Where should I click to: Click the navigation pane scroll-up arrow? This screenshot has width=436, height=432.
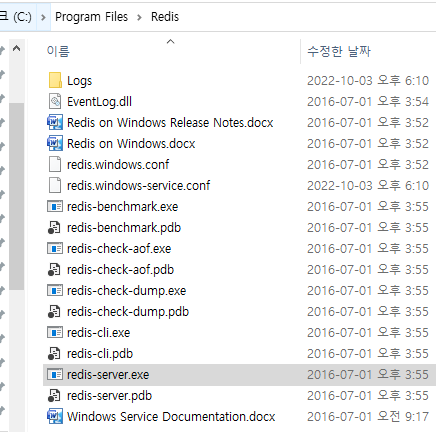tap(16, 49)
